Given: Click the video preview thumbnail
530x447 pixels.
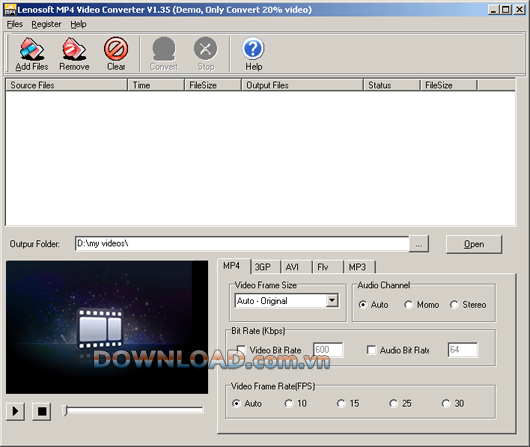Looking at the screenshot, I should (x=107, y=327).
